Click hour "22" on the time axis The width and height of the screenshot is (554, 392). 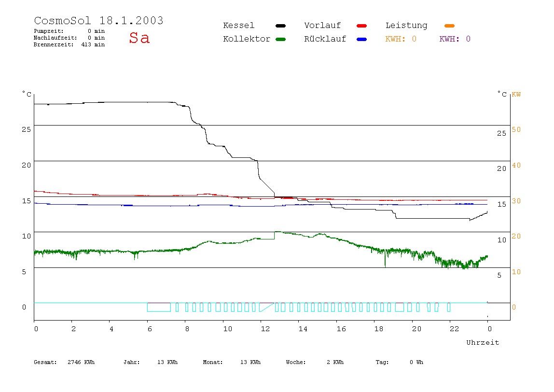click(x=455, y=329)
